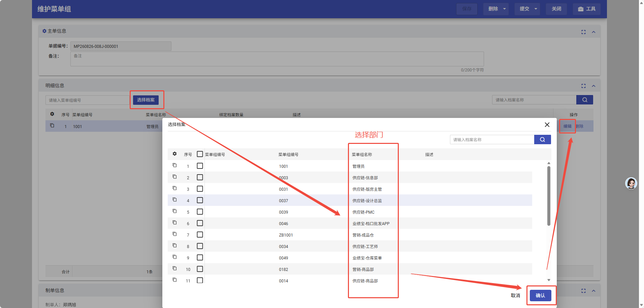The width and height of the screenshot is (644, 308).
Task: Click the copy icon in dialog row 10
Action: coord(174,268)
